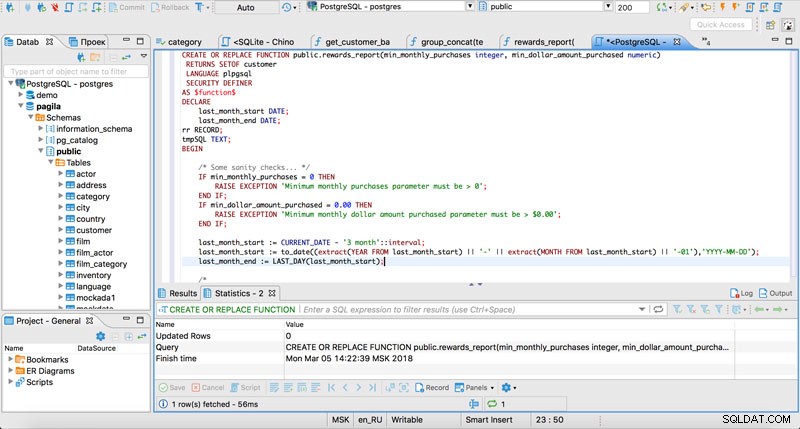
Task: Expand the pg_catalog schema node
Action: click(40, 139)
